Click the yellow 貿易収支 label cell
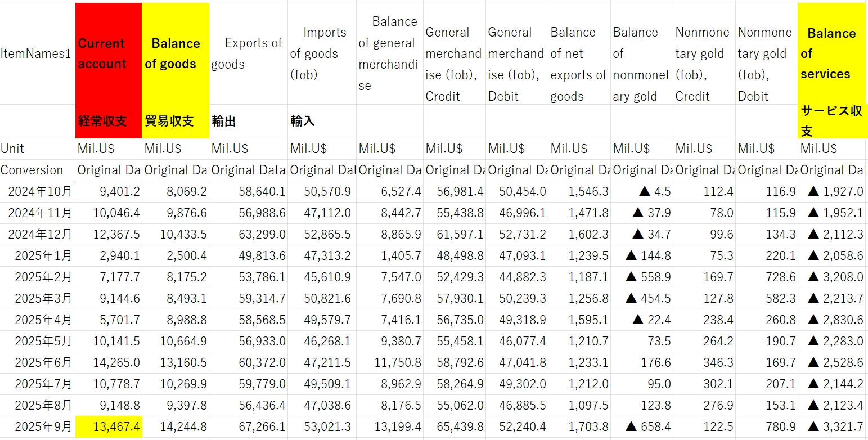This screenshot has width=868, height=440. [175, 121]
